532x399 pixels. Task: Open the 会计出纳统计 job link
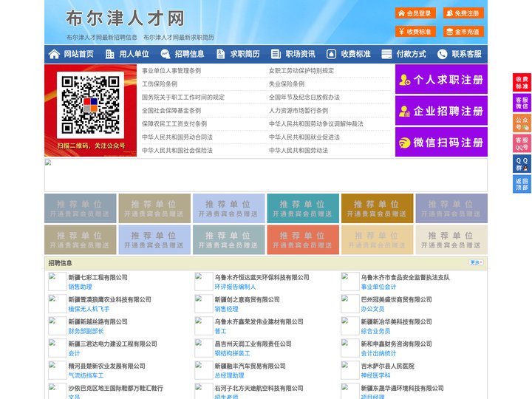[378, 353]
